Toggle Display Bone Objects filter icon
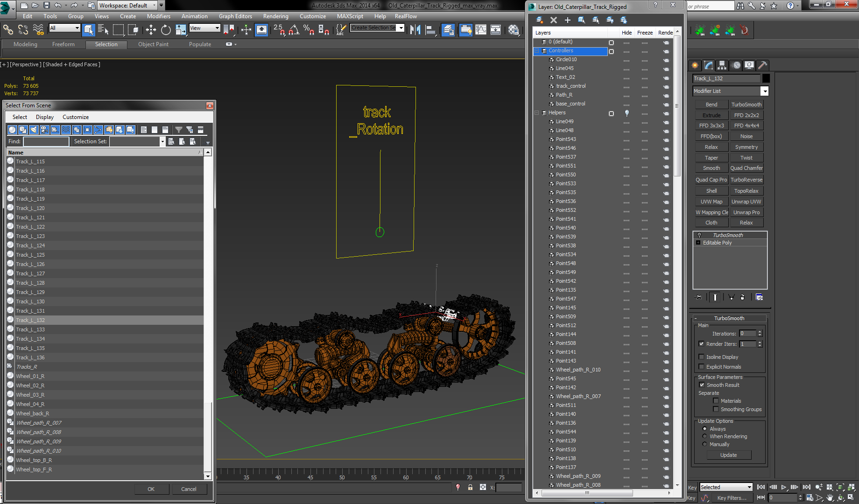This screenshot has height=504, width=859. [98, 130]
